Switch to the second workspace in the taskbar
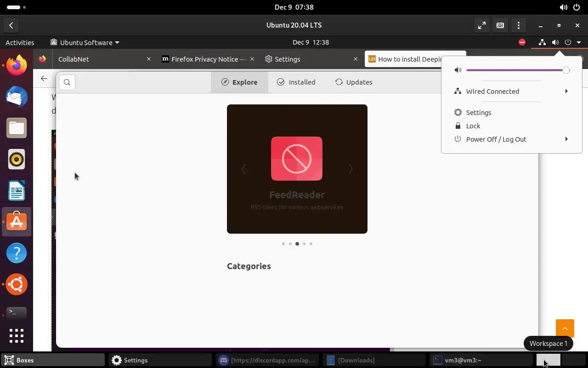 click(574, 360)
